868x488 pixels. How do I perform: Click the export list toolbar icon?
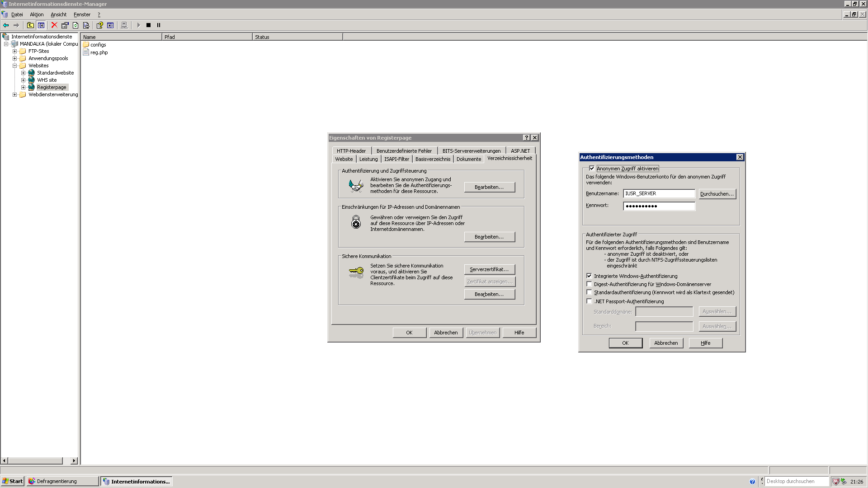pyautogui.click(x=86, y=25)
